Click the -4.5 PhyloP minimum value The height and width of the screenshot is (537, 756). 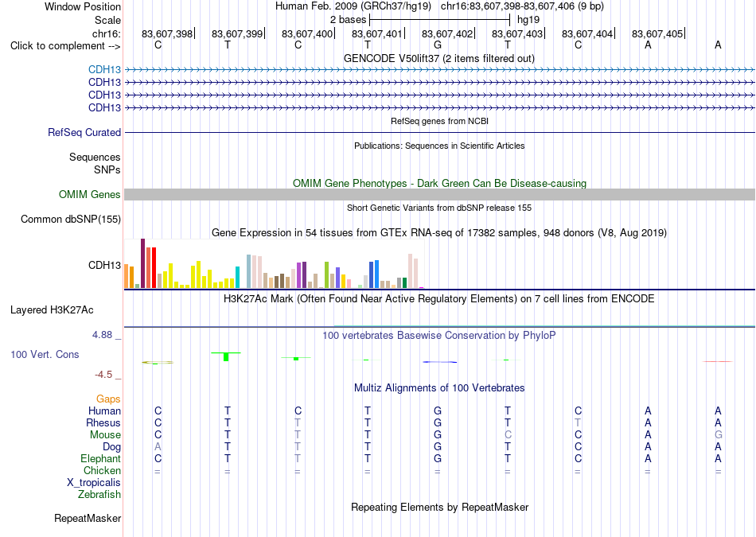point(103,375)
